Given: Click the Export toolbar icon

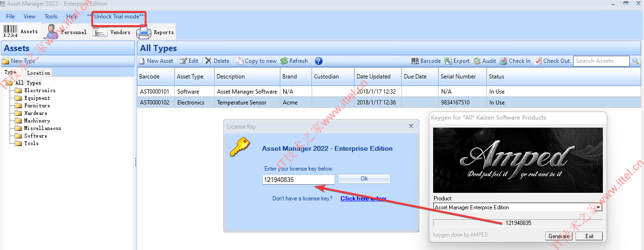Looking at the screenshot, I should (x=448, y=61).
